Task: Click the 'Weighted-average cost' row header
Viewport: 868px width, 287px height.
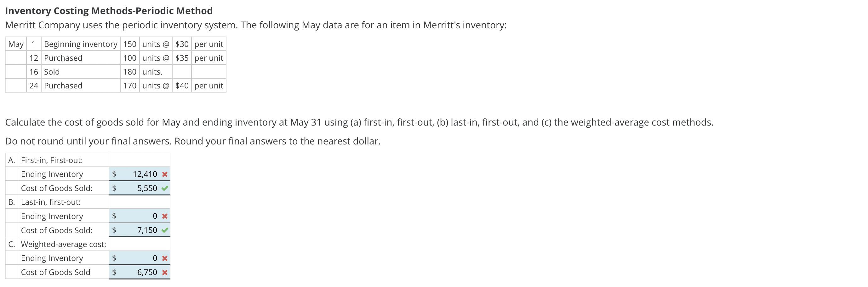Action: 63,244
